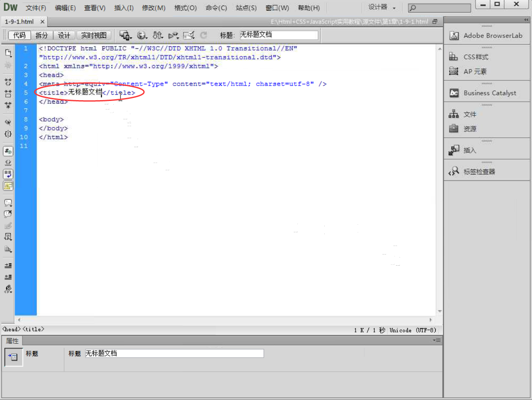Click vertical scrollbar down arrow
Image resolution: width=532 pixels, height=400 pixels.
440,311
